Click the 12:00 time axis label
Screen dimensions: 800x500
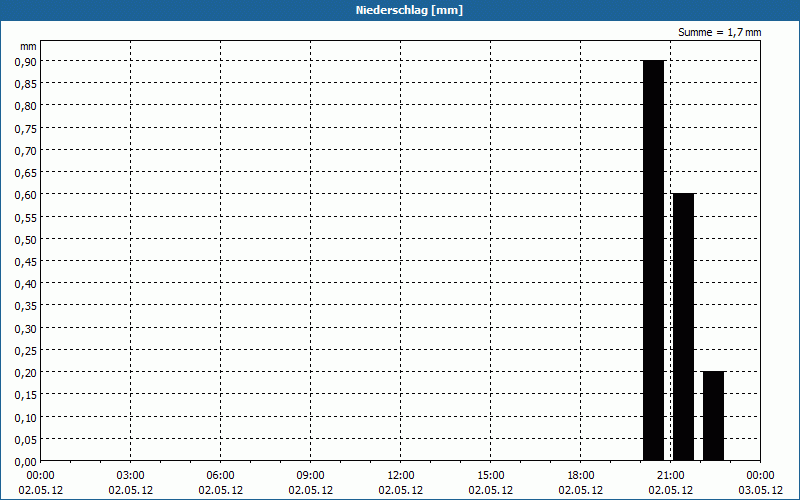pyautogui.click(x=401, y=476)
